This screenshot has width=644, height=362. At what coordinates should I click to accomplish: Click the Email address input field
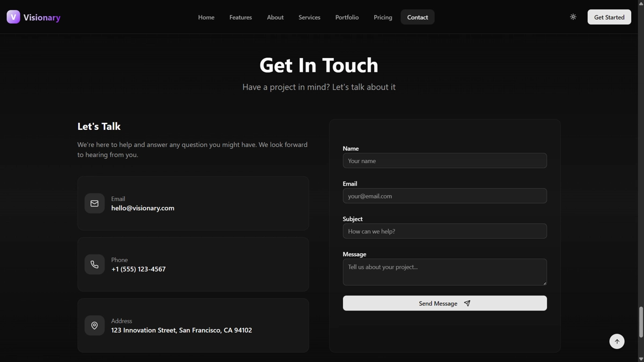click(x=444, y=196)
